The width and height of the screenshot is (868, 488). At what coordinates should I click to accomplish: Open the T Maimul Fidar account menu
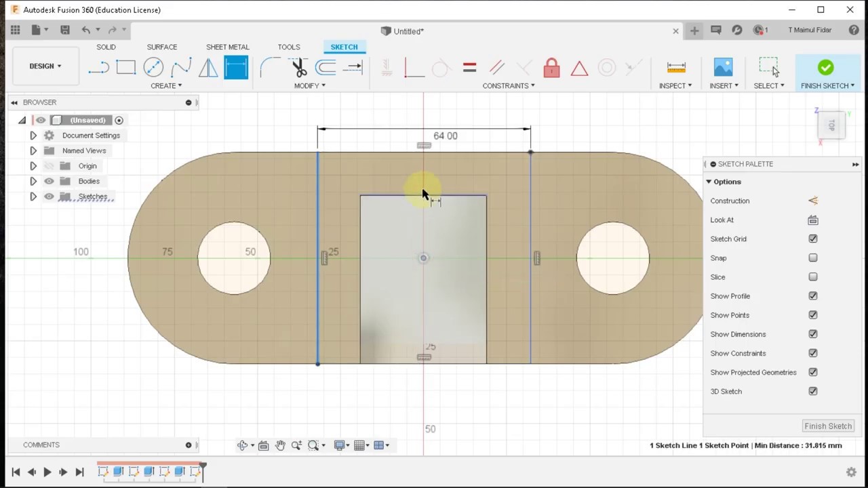point(810,30)
